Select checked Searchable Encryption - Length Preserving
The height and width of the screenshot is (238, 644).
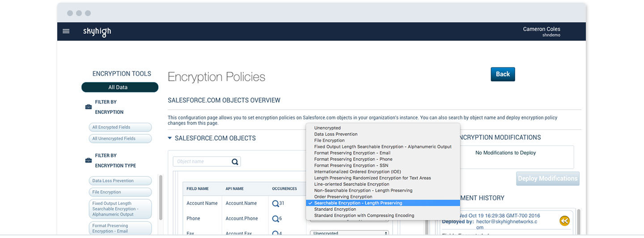point(383,203)
